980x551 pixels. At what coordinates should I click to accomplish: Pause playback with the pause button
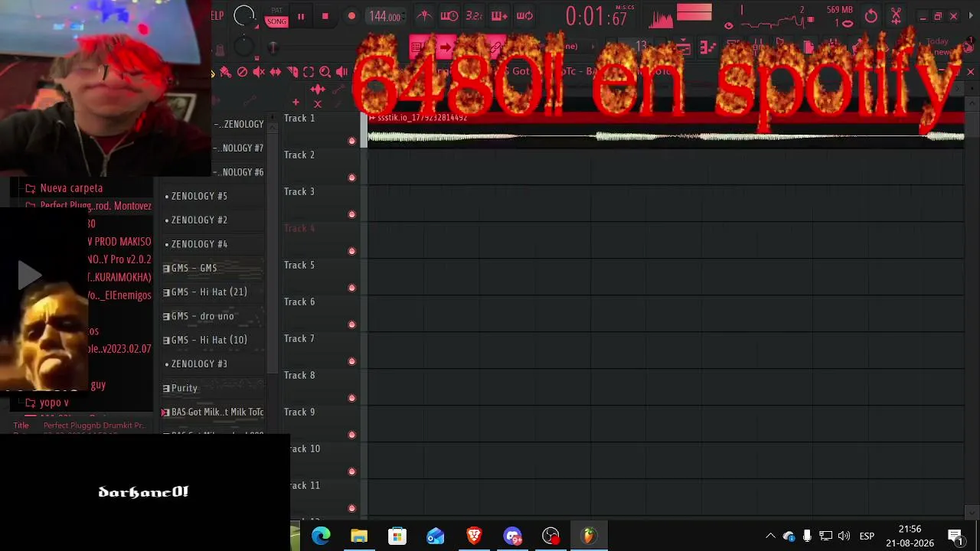301,16
